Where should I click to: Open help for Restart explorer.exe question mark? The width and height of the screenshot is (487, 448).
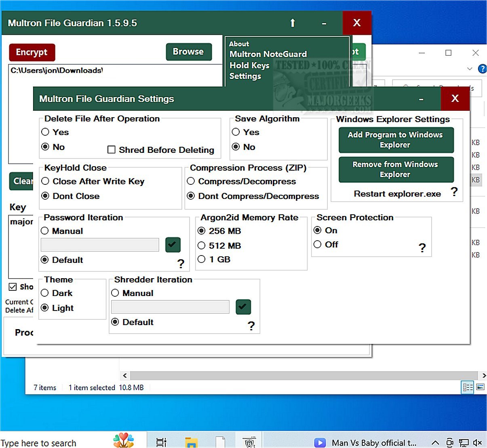click(x=454, y=191)
